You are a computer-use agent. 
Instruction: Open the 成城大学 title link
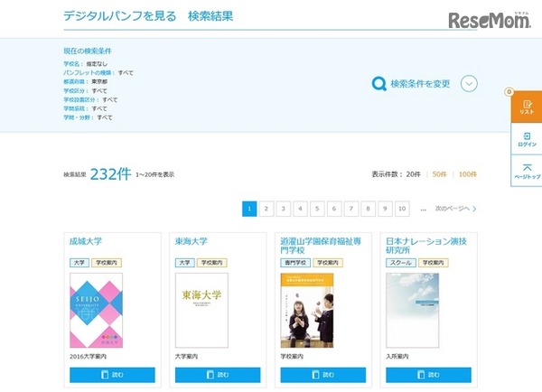86,241
